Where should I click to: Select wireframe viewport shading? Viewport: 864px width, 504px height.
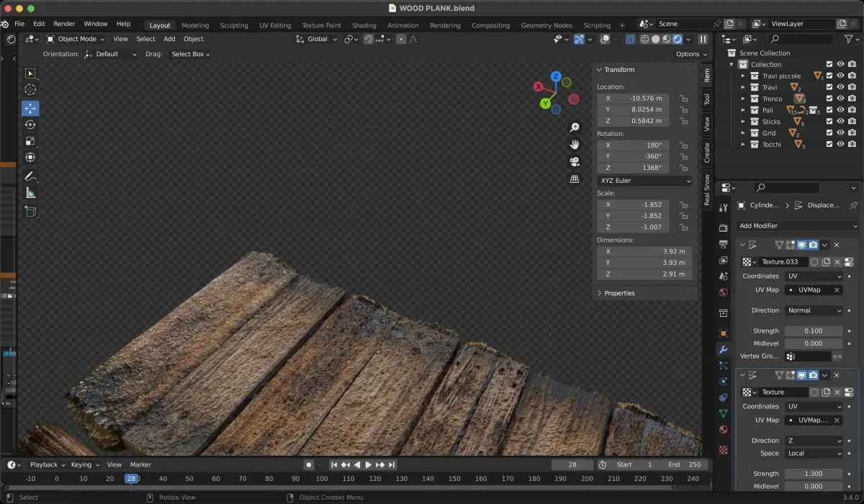pos(644,39)
